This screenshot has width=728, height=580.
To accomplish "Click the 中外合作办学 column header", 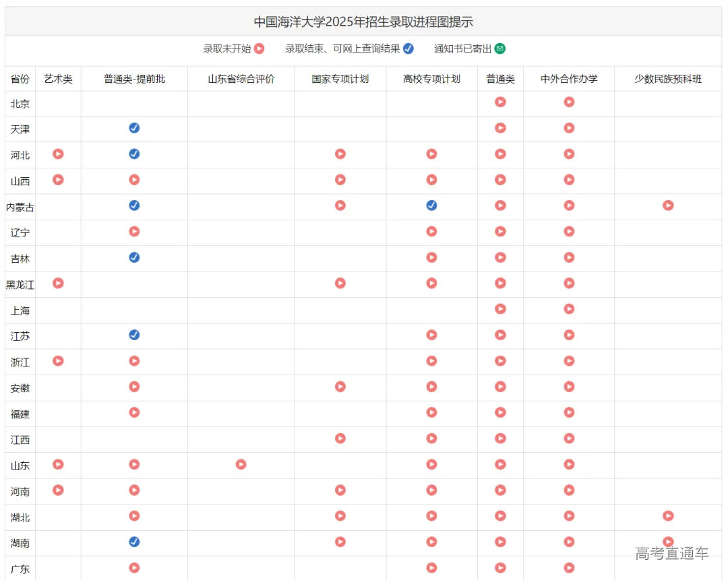I will coord(569,79).
